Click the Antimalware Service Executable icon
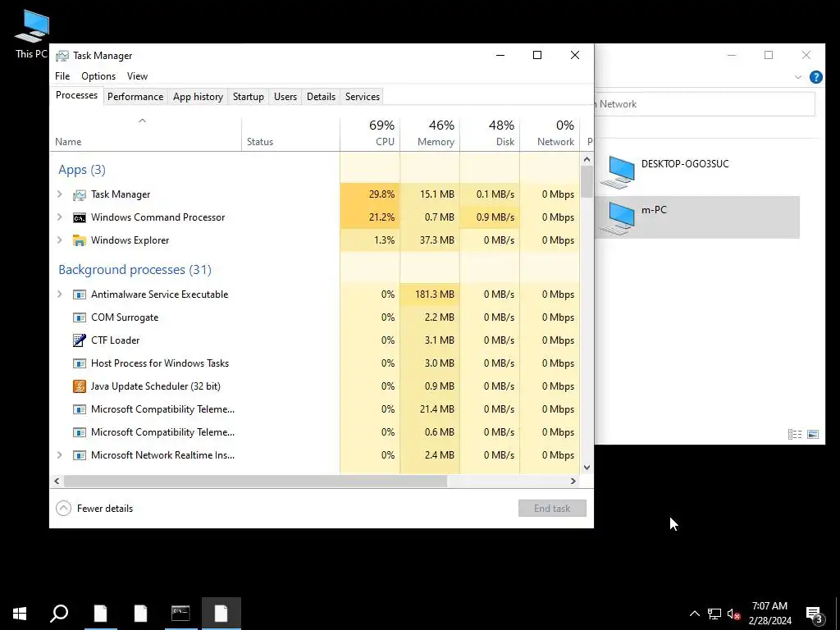The image size is (840, 630). pyautogui.click(x=80, y=294)
